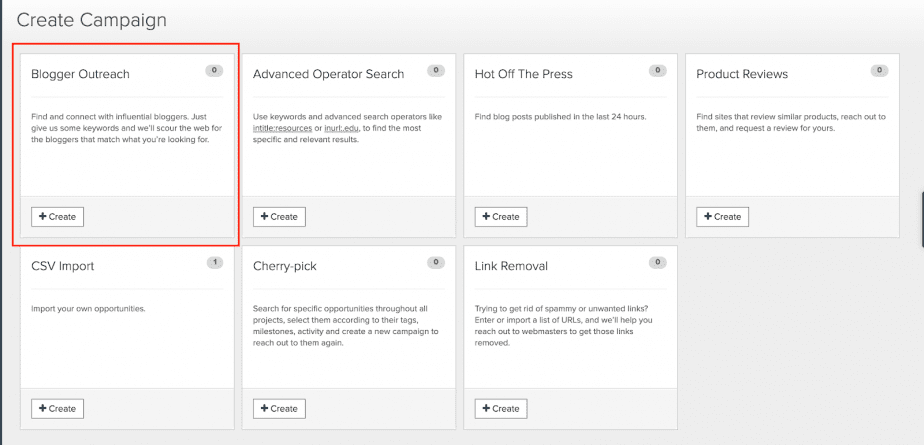Click Create under CSV Import

[x=58, y=408]
